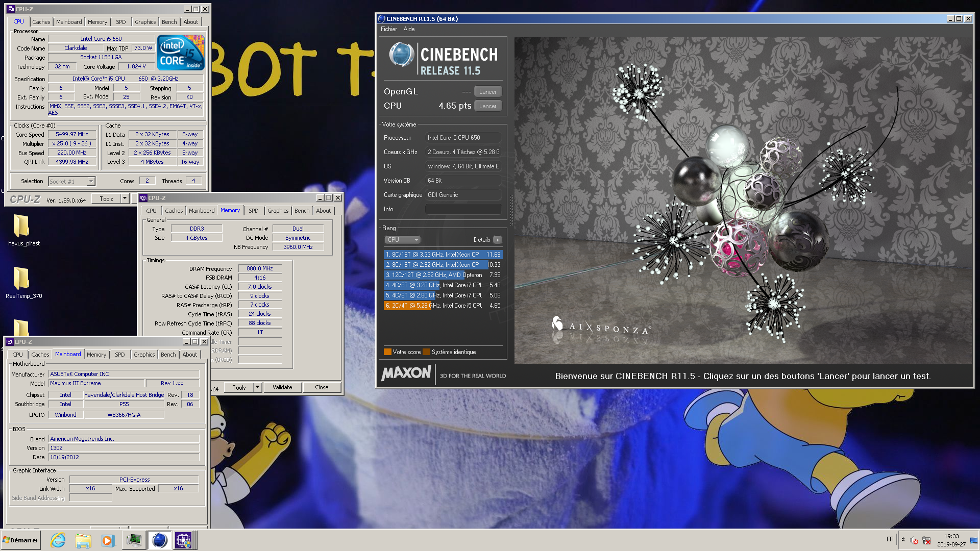Select the RealTemp_370 desktop folder
The image size is (980, 551).
click(23, 283)
